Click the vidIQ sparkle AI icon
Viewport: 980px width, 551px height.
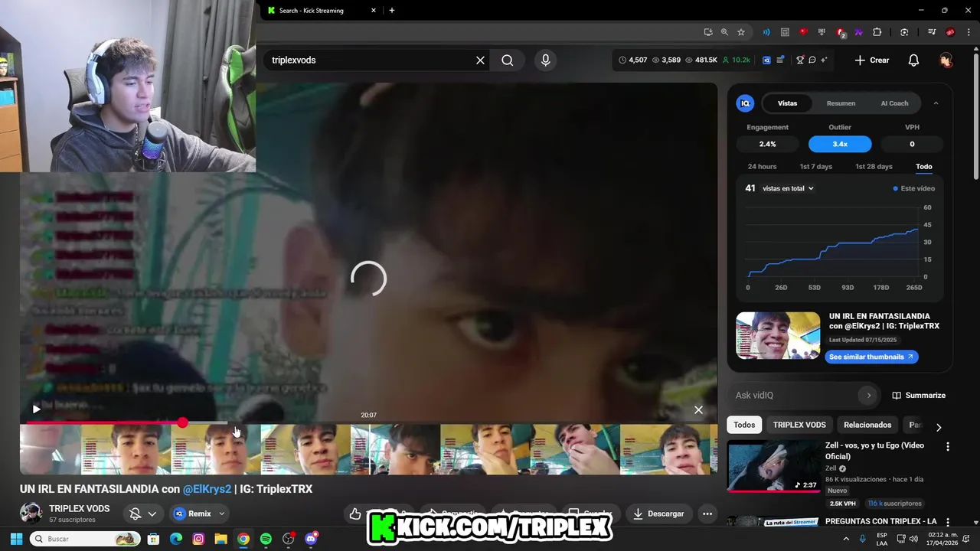(824, 60)
